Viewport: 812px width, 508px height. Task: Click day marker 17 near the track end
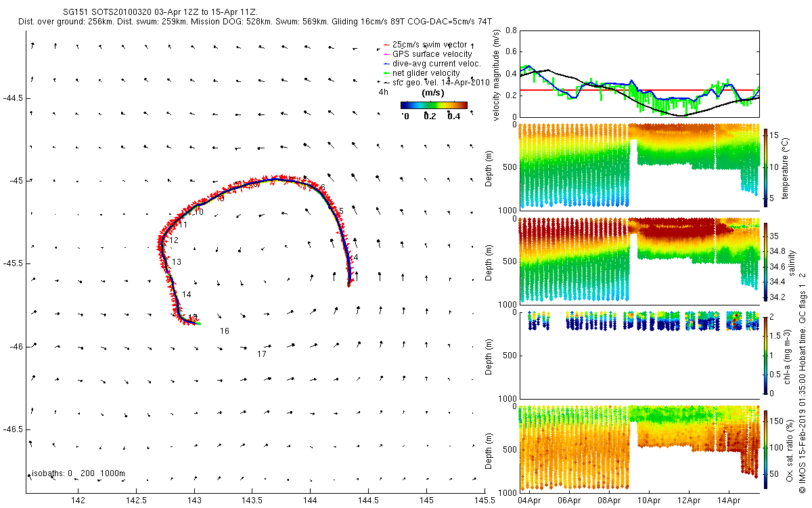point(262,354)
